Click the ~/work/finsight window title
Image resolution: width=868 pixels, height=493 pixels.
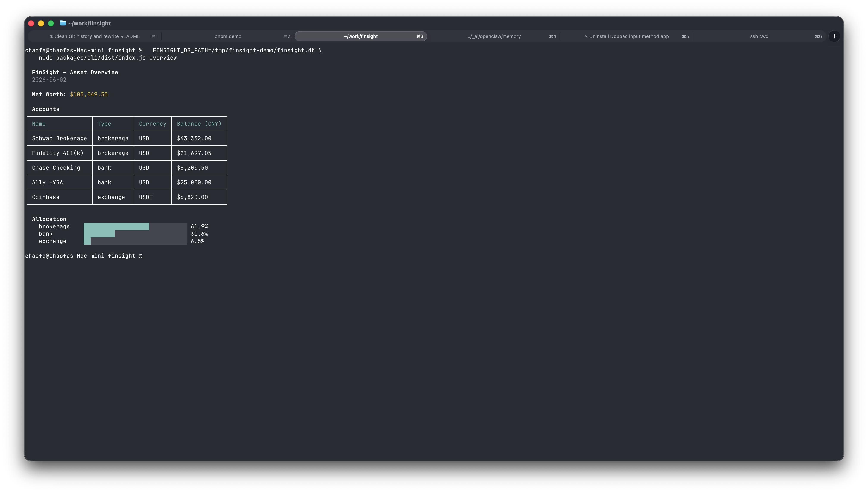(x=89, y=23)
